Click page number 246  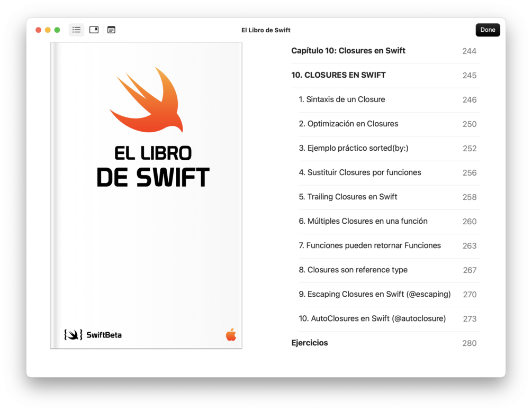click(469, 100)
